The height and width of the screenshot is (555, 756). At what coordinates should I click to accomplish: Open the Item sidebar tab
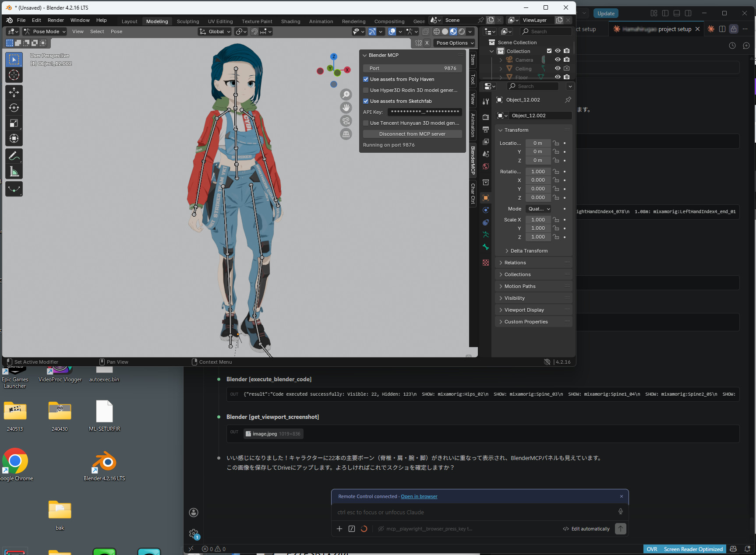[473, 60]
